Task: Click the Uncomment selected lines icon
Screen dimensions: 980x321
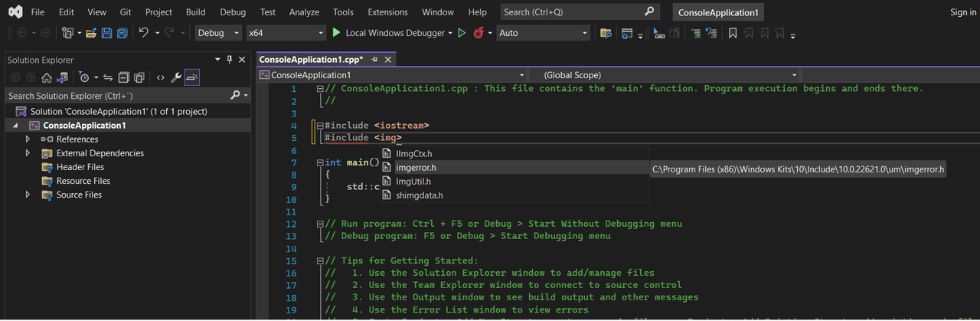Action: pyautogui.click(x=711, y=33)
